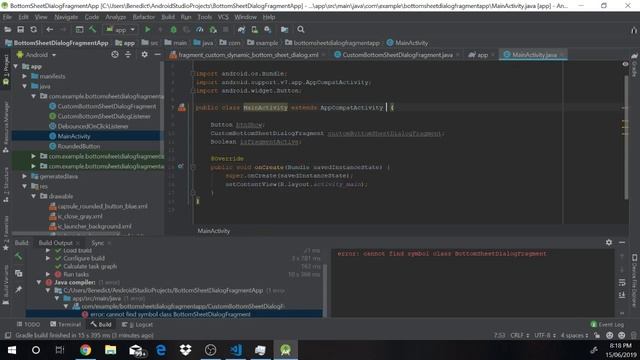The image size is (640, 360).
Task: Collapse the java folder node
Action: tap(24, 86)
